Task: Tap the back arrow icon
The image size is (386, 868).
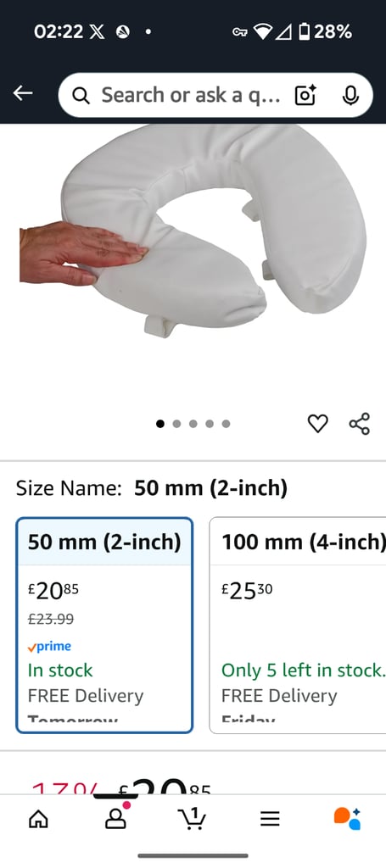Action: (x=23, y=93)
